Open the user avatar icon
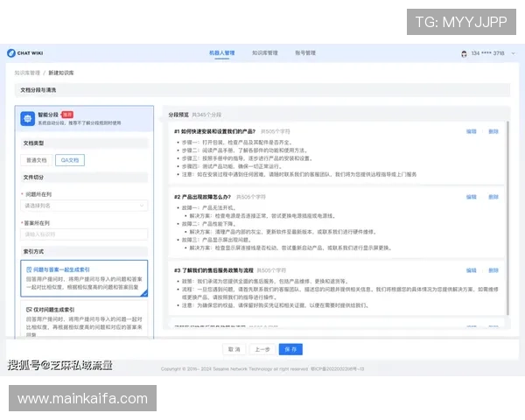 pos(464,53)
